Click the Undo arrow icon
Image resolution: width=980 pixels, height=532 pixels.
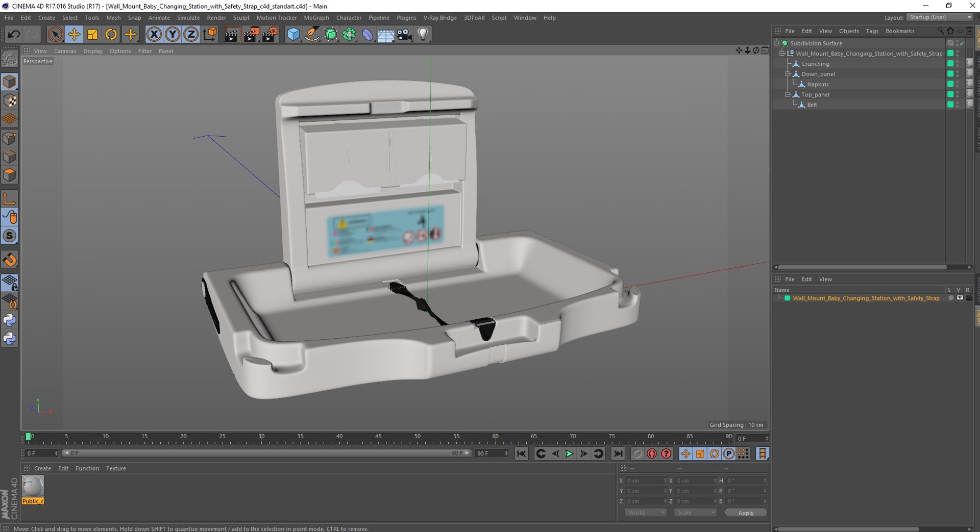pos(14,35)
